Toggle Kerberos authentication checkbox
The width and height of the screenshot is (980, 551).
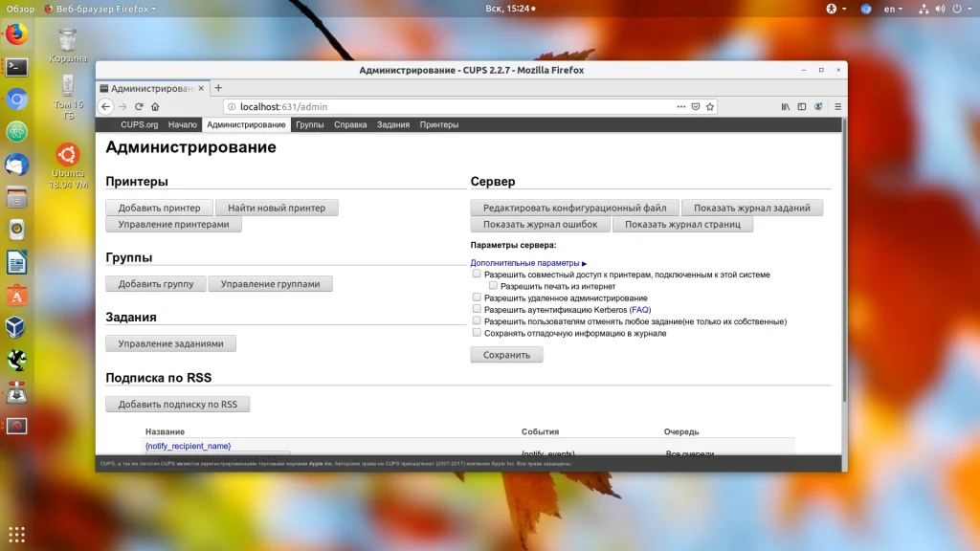[x=477, y=309]
